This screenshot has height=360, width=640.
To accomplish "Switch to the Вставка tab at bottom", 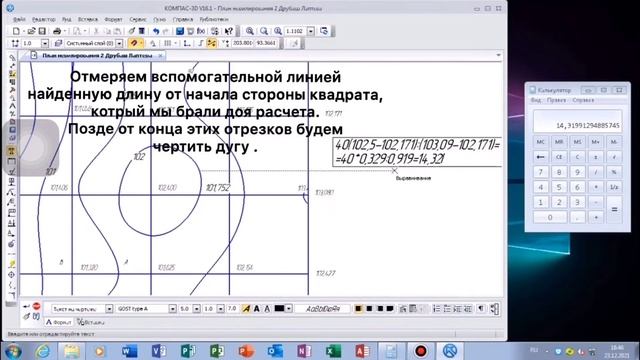I will [x=91, y=322].
